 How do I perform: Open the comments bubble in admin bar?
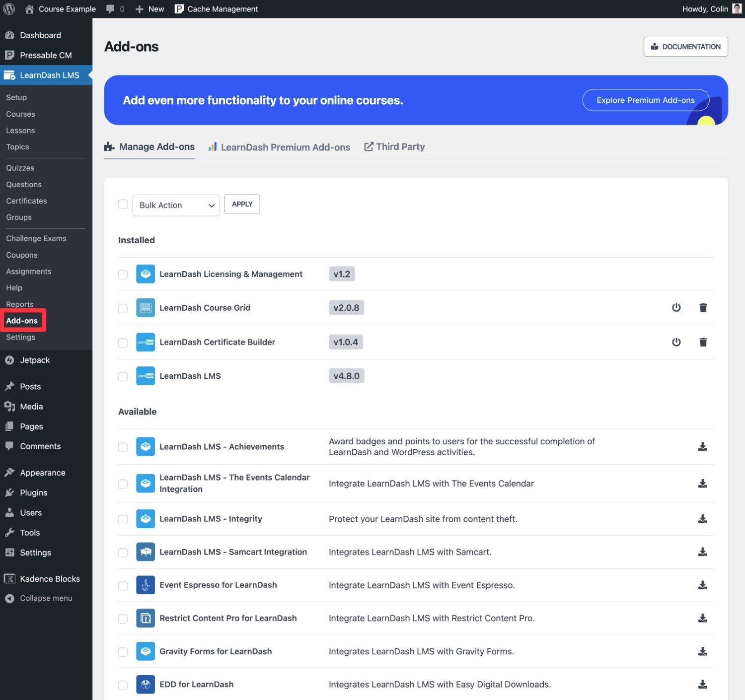click(115, 9)
